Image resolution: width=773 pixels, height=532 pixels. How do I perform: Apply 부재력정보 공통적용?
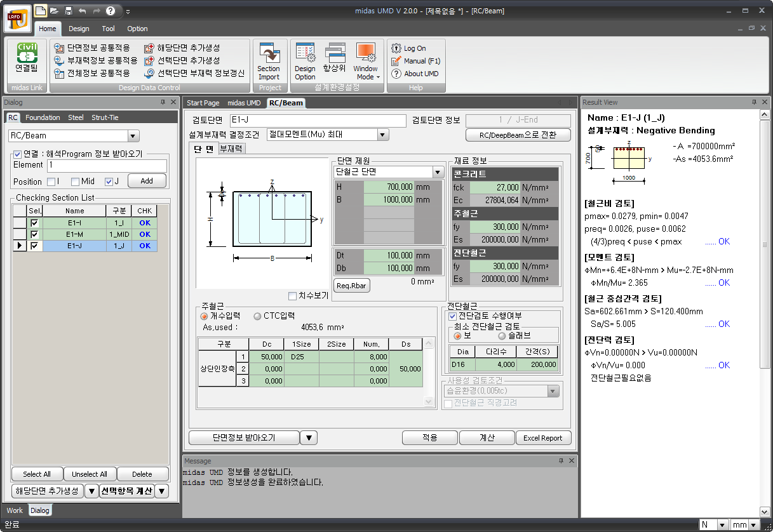click(95, 60)
